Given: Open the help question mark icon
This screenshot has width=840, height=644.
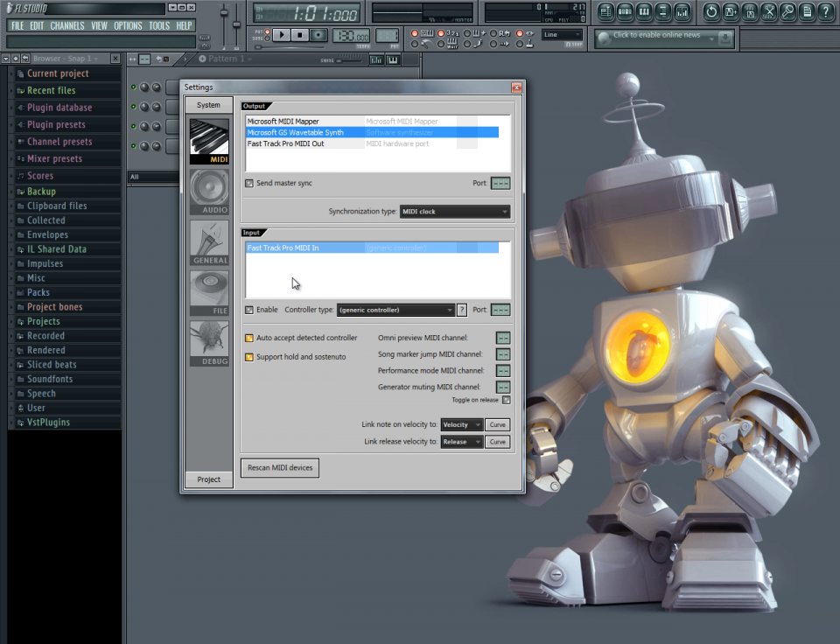Looking at the screenshot, I should [826, 11].
